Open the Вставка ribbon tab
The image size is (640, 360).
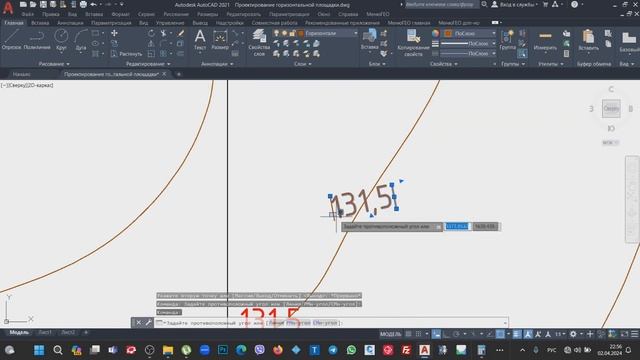pyautogui.click(x=40, y=23)
